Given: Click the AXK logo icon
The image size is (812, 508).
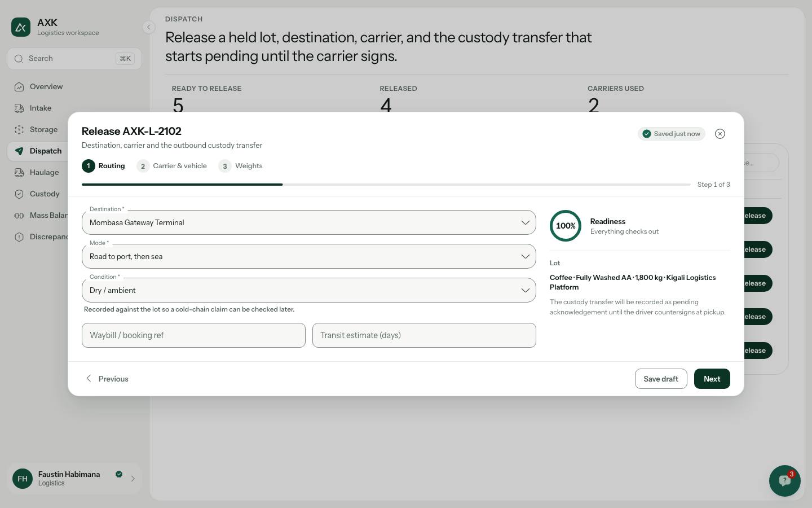Looking at the screenshot, I should click(21, 27).
